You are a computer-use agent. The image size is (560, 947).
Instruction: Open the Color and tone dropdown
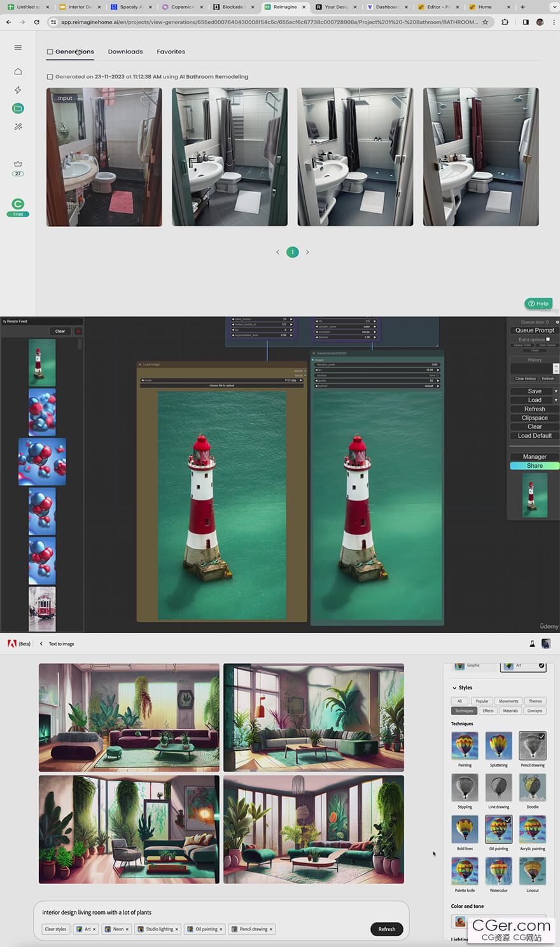(x=499, y=921)
